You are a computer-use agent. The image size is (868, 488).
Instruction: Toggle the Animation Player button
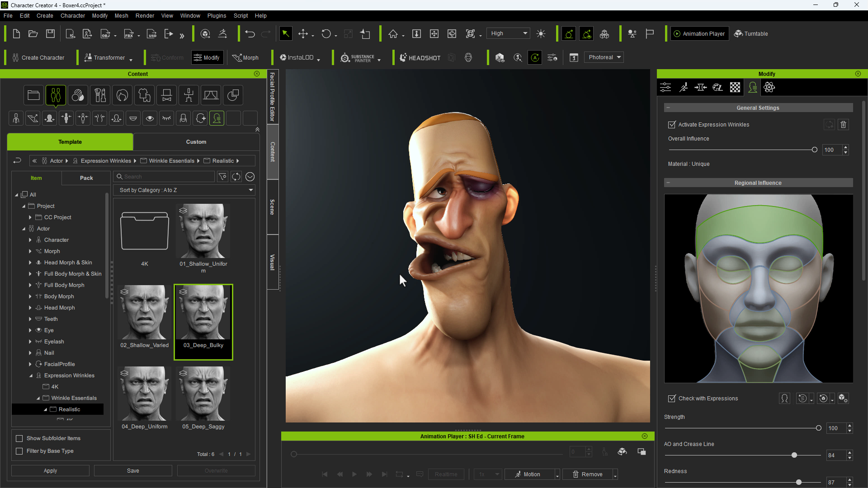(699, 34)
